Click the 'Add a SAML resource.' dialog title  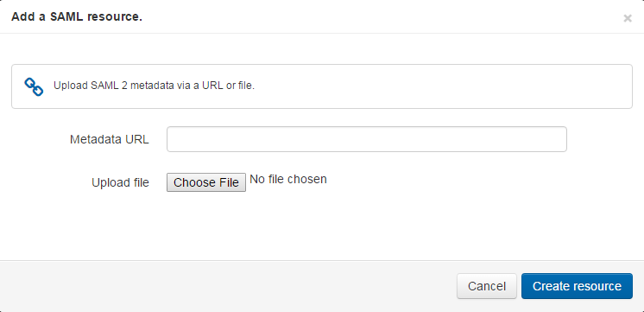coord(77,17)
